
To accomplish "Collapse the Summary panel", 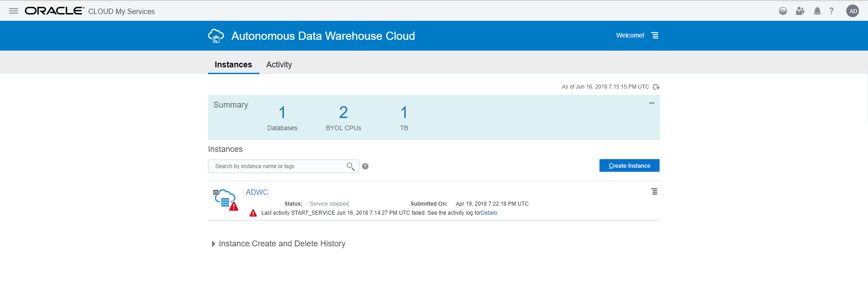I will 652,103.
